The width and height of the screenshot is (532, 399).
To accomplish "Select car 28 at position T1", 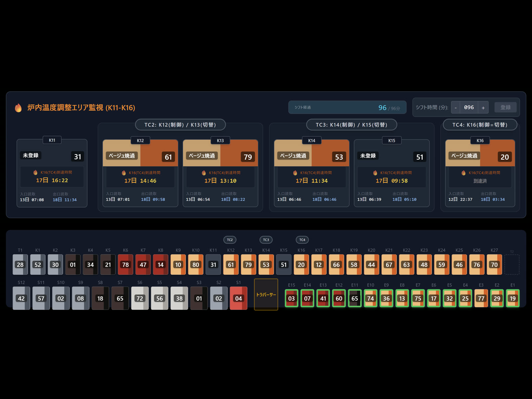I will (x=20, y=265).
